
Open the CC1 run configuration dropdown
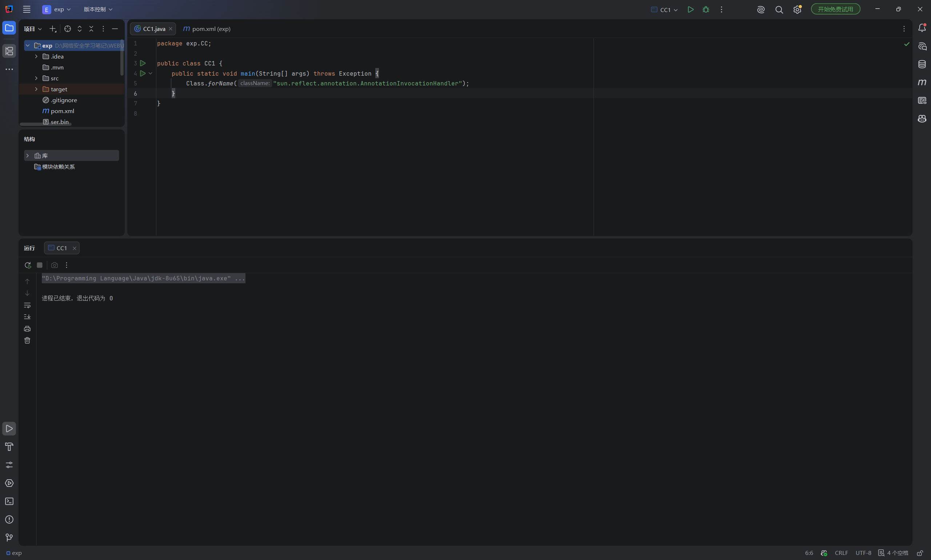tap(664, 10)
